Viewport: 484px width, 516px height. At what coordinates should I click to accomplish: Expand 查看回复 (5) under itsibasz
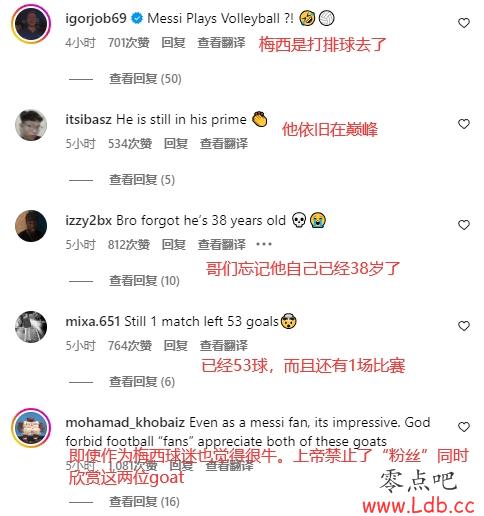(142, 180)
